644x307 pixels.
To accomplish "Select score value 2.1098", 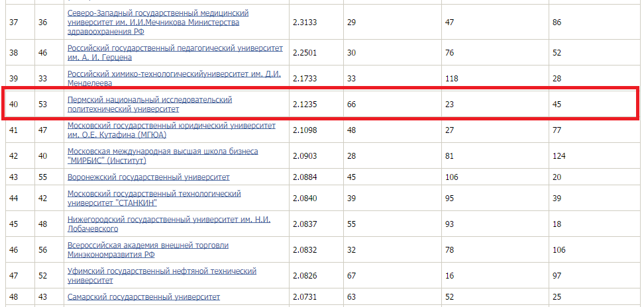I will 305,130.
